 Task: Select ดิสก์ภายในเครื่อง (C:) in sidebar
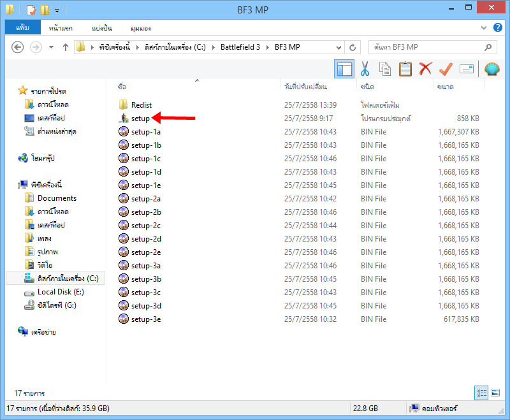[55, 279]
